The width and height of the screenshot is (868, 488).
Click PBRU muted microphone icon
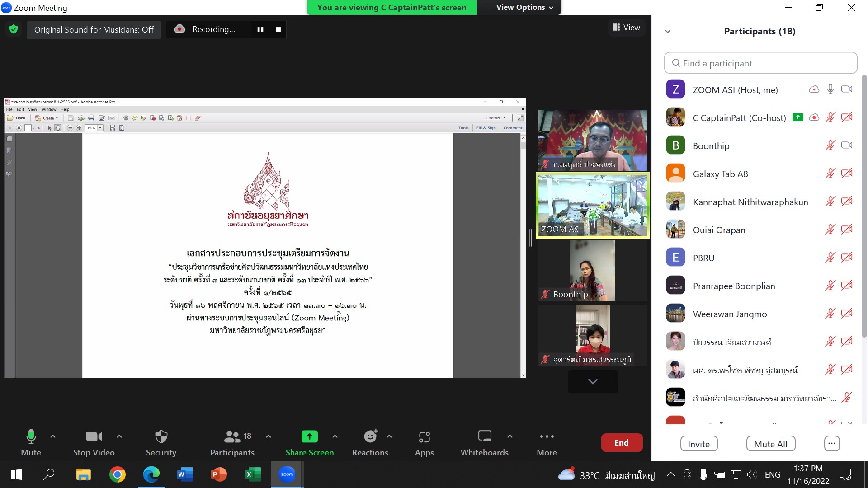coord(830,258)
